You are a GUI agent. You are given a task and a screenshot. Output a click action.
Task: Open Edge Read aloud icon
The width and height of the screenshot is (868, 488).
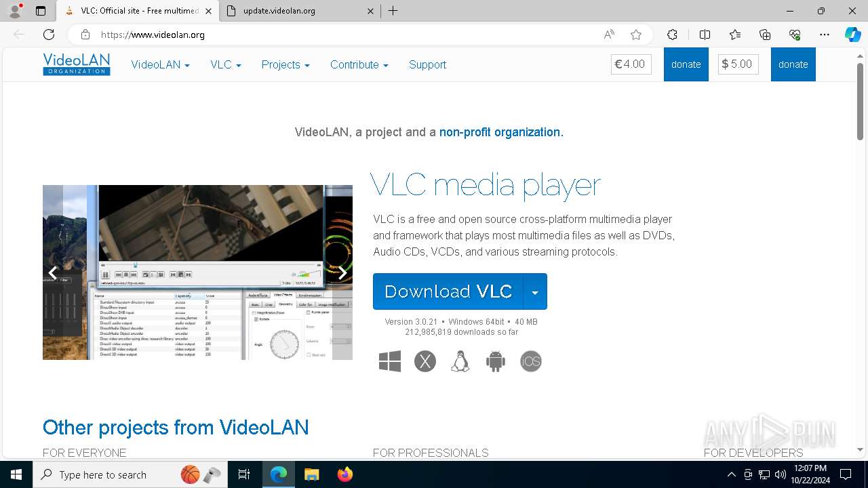[609, 35]
